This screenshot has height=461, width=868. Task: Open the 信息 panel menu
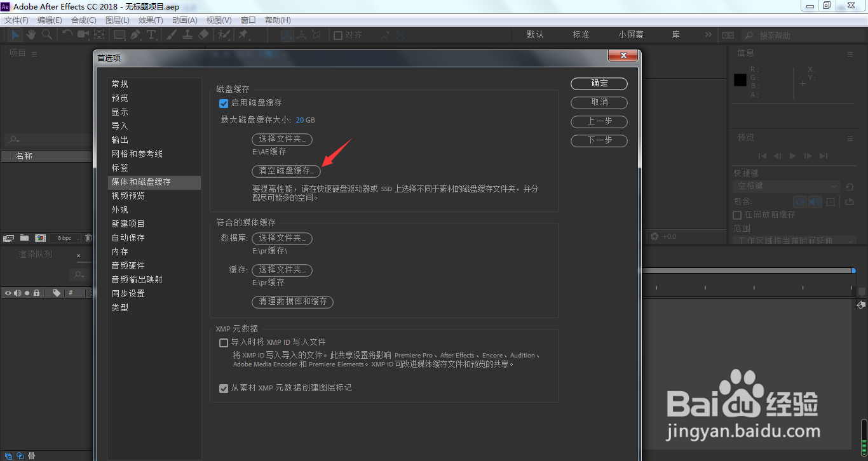coord(850,54)
